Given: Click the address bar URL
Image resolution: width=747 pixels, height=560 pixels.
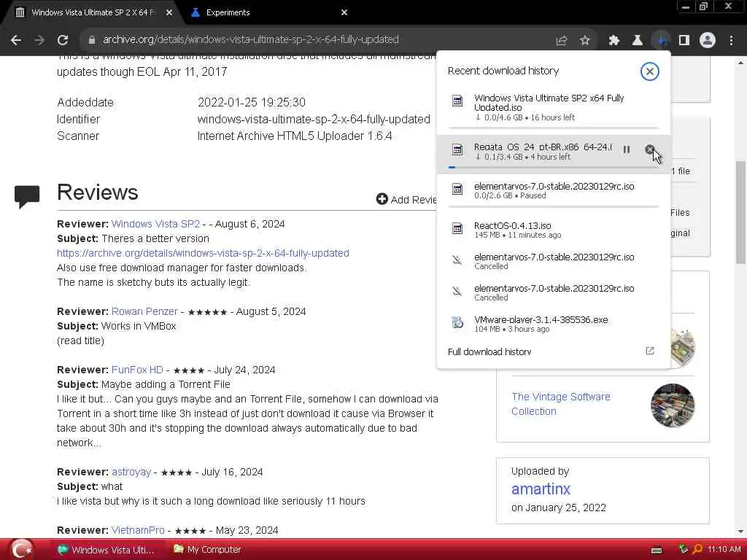Looking at the screenshot, I should [x=251, y=39].
